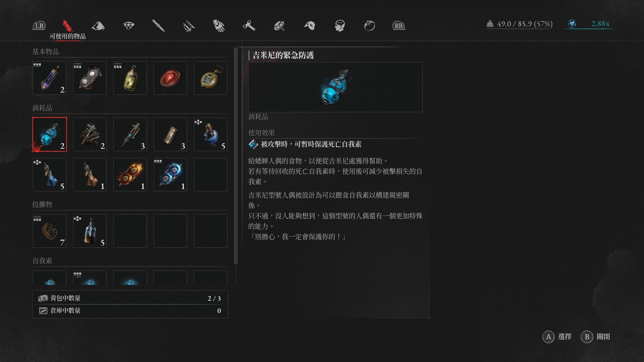This screenshot has height=362, width=644.
Task: Click the LB previous tab button
Action: 39,26
